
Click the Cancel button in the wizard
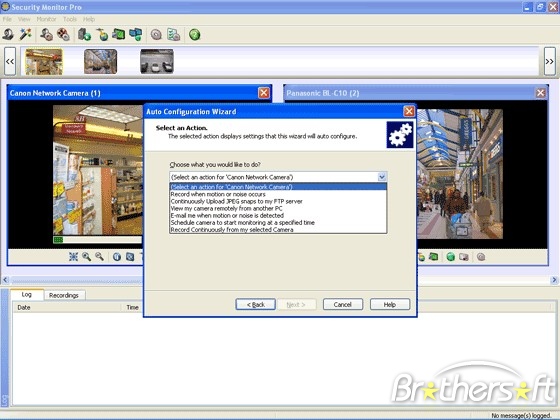tap(342, 304)
